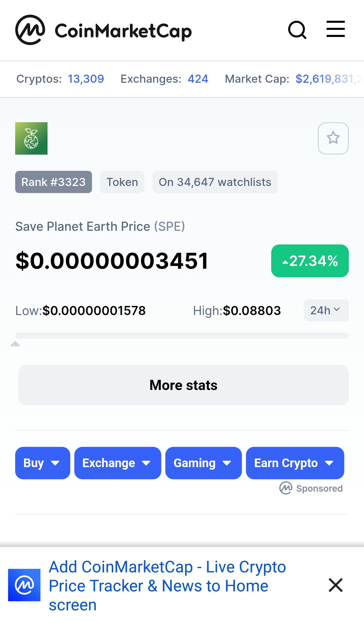Click the low-high price range bar
The image size is (364, 623).
(x=182, y=336)
